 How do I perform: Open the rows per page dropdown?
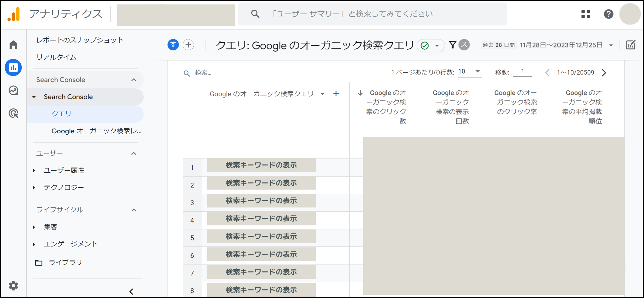pyautogui.click(x=470, y=72)
